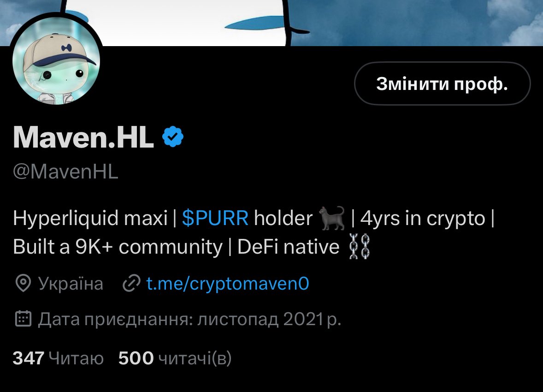This screenshot has height=392, width=543.
Task: Open the t.me/cryptomaven0 link
Action: coord(228,284)
